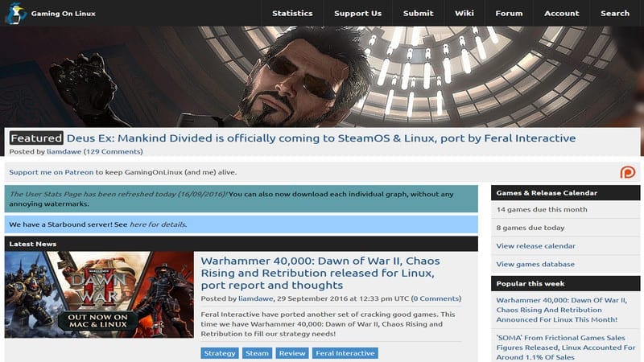Open the Statistics menu item
The image size is (644, 362).
(x=292, y=13)
